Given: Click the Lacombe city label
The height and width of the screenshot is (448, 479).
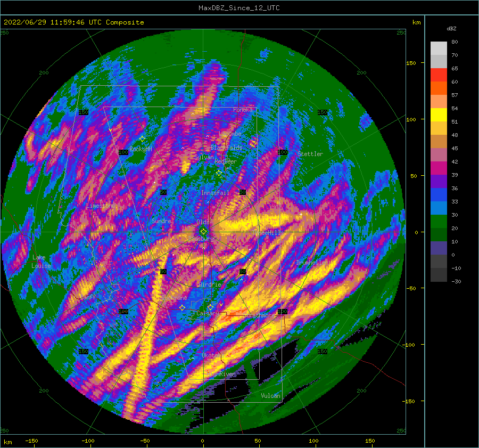Looking at the screenshot, I should click(230, 134).
